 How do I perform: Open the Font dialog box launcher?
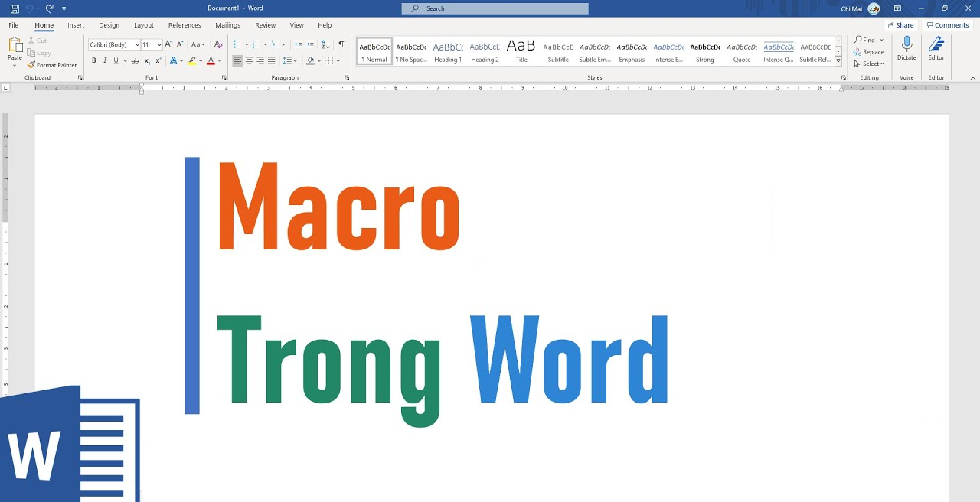point(224,77)
